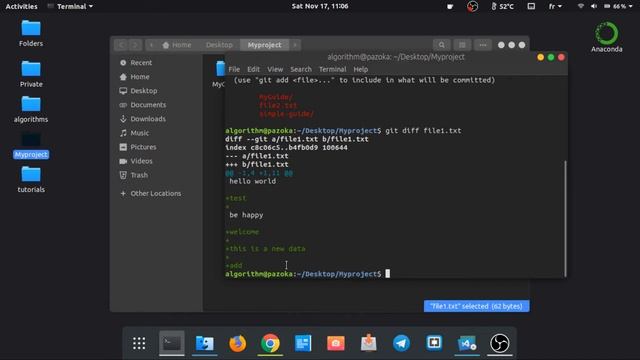
Task: Go forward in Files window navigation
Action: click(135, 45)
